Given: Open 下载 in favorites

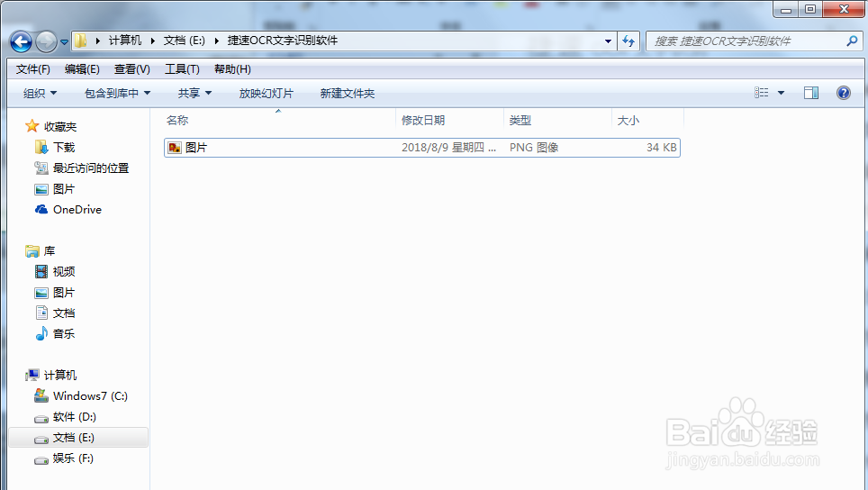Looking at the screenshot, I should (x=64, y=148).
